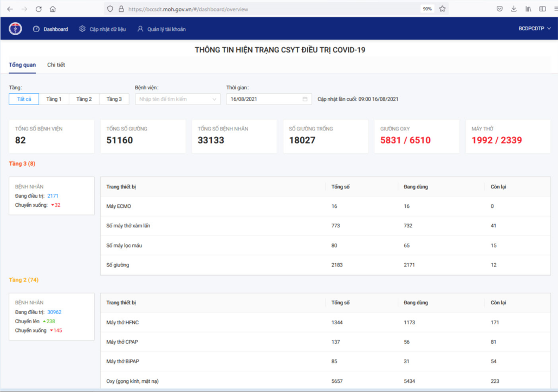Screen dimensions: 558x392
Task: Click the calendar icon in date field
Action: pyautogui.click(x=305, y=99)
